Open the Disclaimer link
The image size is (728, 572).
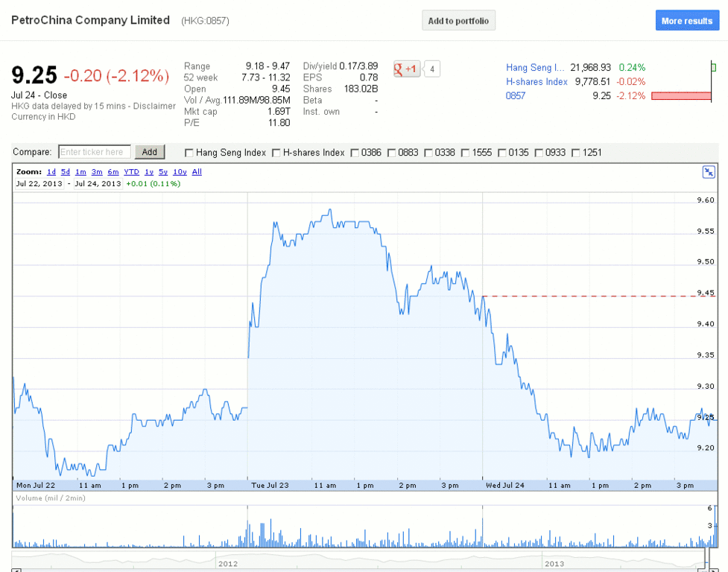pyautogui.click(x=154, y=107)
